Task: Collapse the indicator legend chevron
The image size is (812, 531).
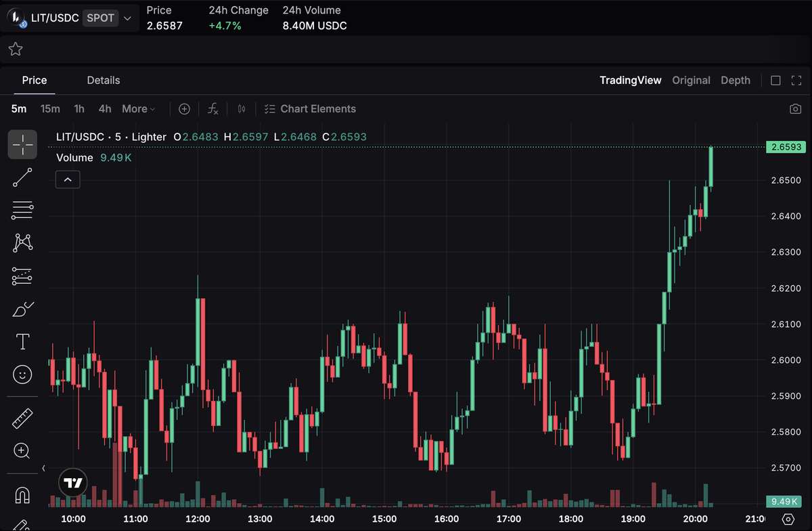Action: click(x=68, y=179)
